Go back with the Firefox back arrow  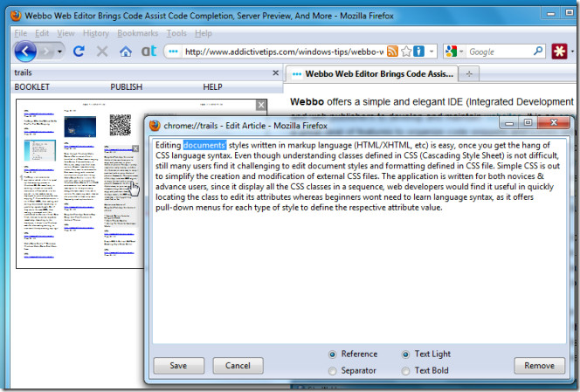[x=25, y=51]
